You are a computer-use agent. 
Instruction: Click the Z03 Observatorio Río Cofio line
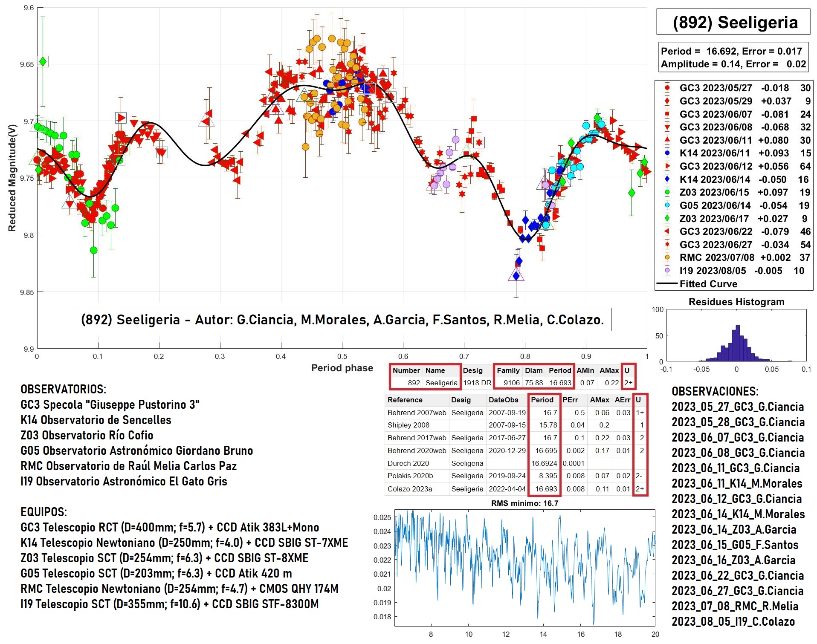coord(87,435)
